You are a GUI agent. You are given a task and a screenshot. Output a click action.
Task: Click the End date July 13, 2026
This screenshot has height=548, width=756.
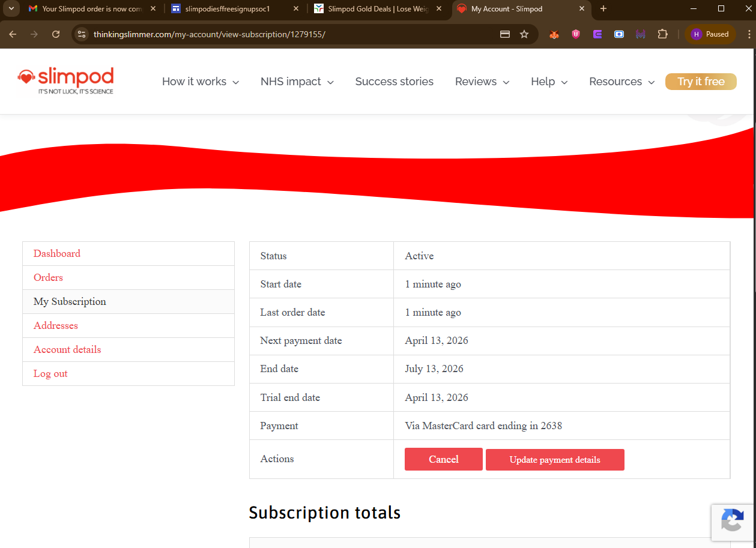[434, 369]
